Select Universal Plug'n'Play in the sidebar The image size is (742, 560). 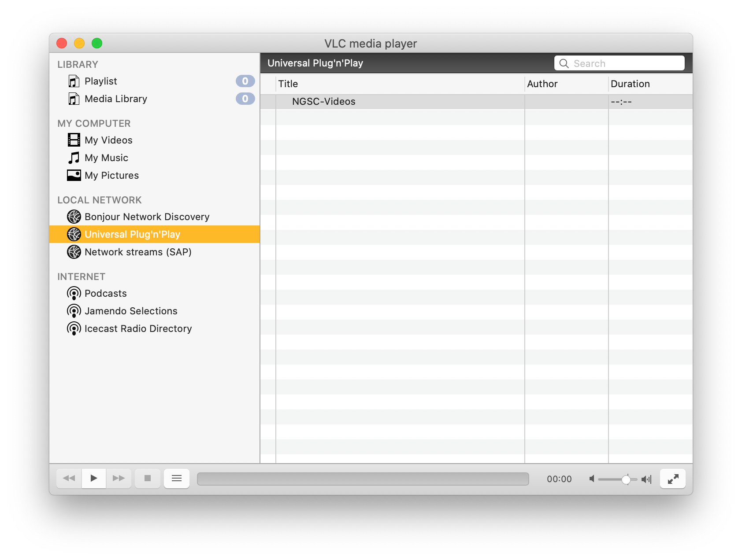[154, 234]
